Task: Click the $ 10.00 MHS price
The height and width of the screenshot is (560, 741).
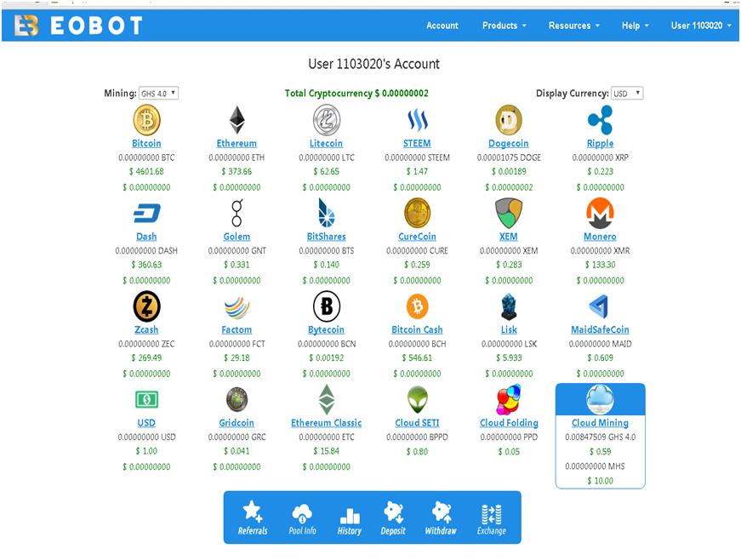Action: coord(600,481)
